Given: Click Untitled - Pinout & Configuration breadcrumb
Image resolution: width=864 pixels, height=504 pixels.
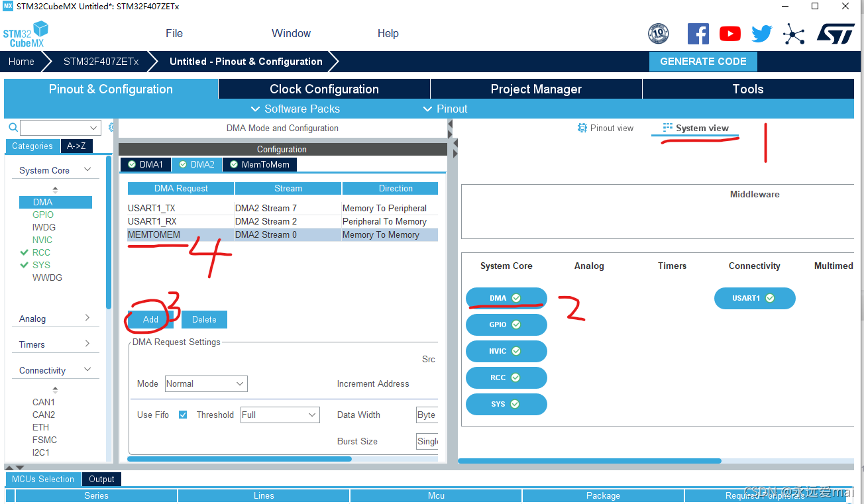Looking at the screenshot, I should pos(246,62).
